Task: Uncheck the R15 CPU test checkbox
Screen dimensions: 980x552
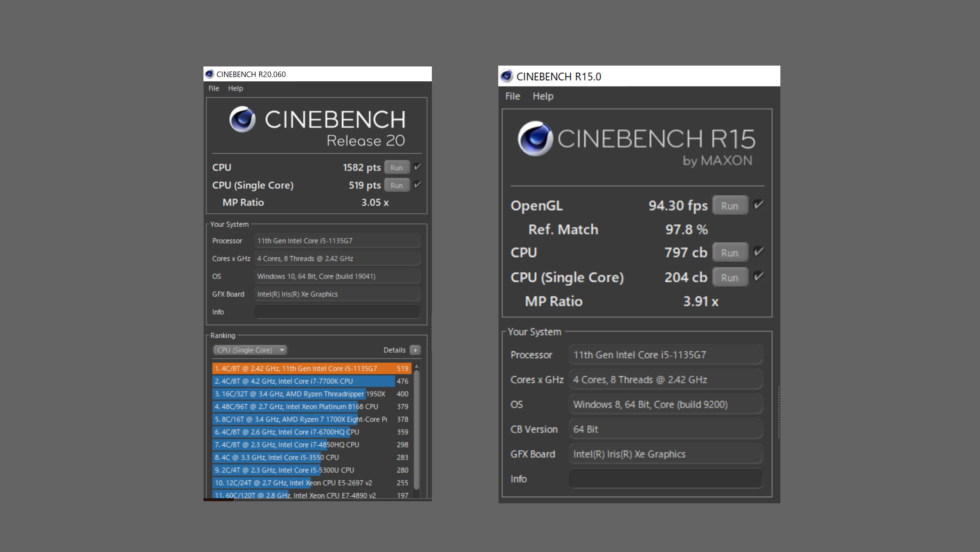Action: click(x=759, y=252)
